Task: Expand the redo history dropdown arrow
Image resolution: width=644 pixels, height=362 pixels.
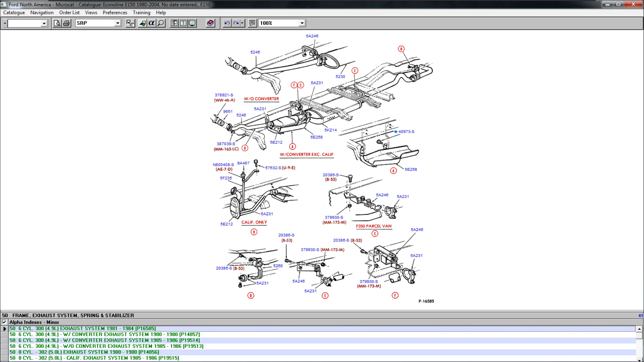Action: pos(242,23)
